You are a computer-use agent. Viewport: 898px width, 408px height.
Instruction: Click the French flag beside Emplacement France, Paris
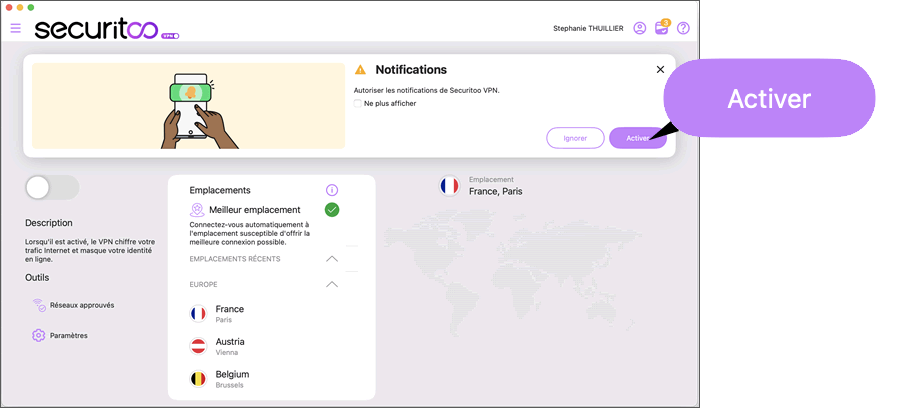coord(450,186)
